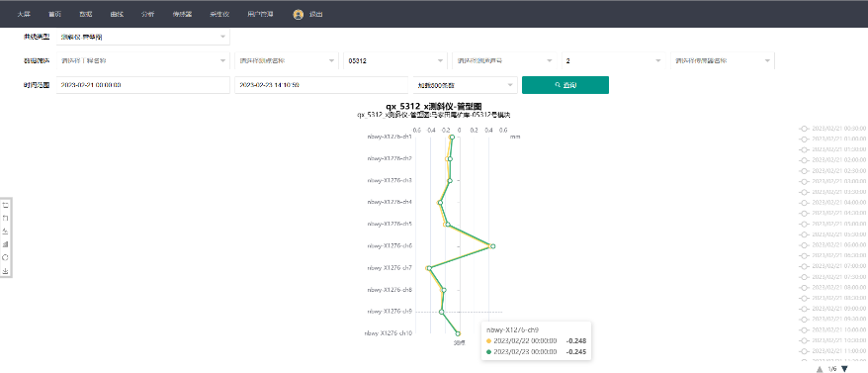Viewport: 868px width, 373px height.
Task: Click the zoom reset toolbox icon
Action: [6, 218]
